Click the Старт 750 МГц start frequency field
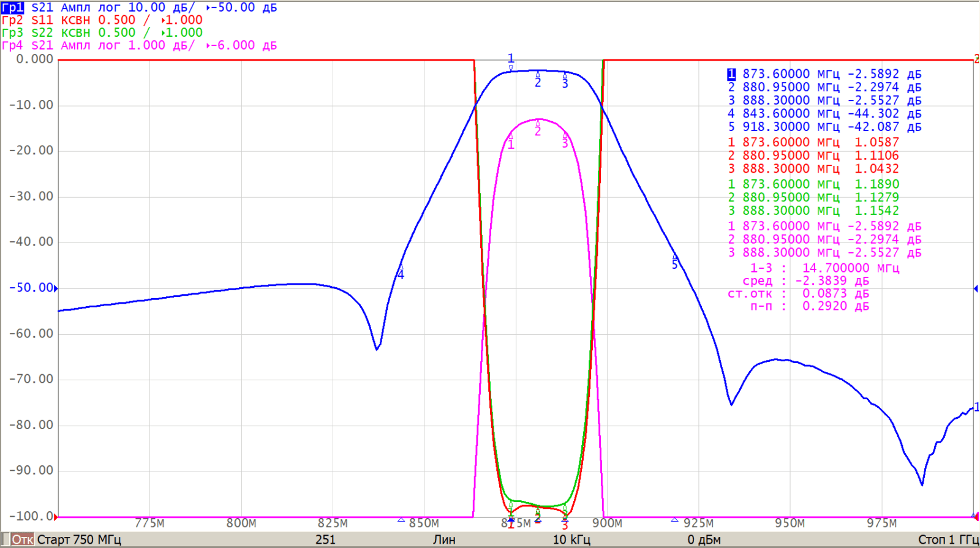This screenshot has width=980, height=548. [79, 539]
